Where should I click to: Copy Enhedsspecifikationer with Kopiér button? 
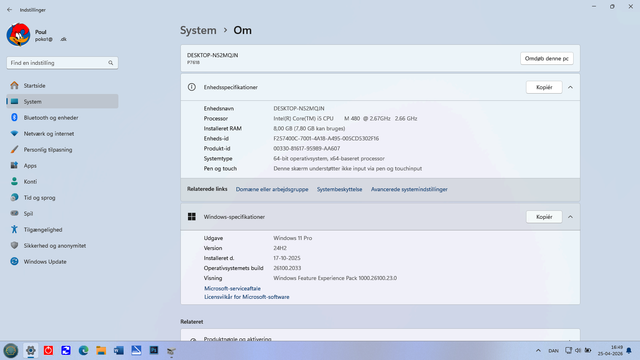(x=544, y=87)
